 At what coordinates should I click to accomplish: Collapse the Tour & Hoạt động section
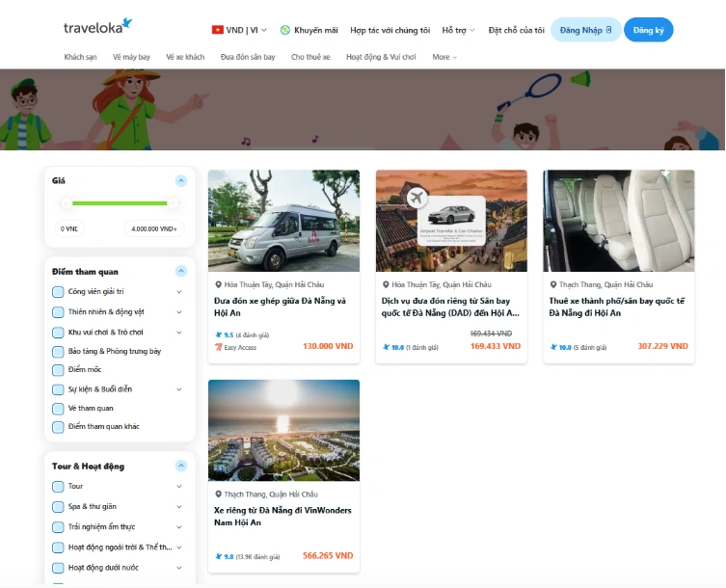pyautogui.click(x=180, y=466)
